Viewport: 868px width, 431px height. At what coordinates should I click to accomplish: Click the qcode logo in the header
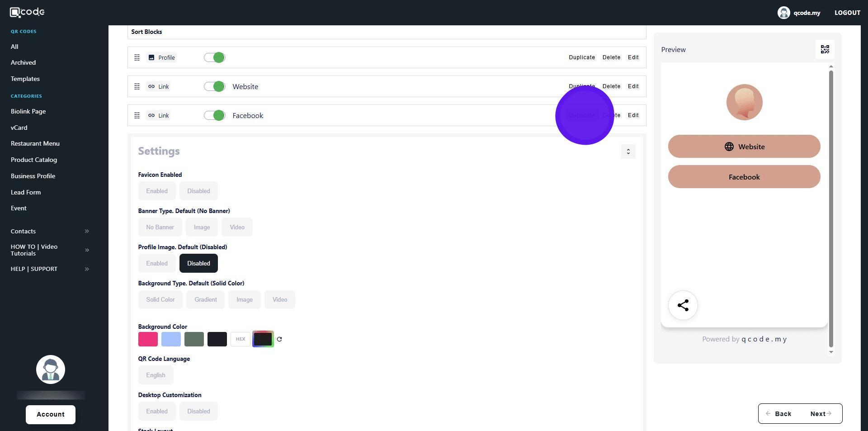pos(27,12)
